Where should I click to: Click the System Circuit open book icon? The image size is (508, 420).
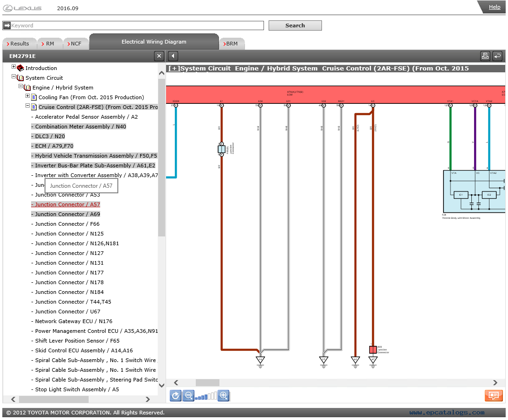[x=20, y=78]
